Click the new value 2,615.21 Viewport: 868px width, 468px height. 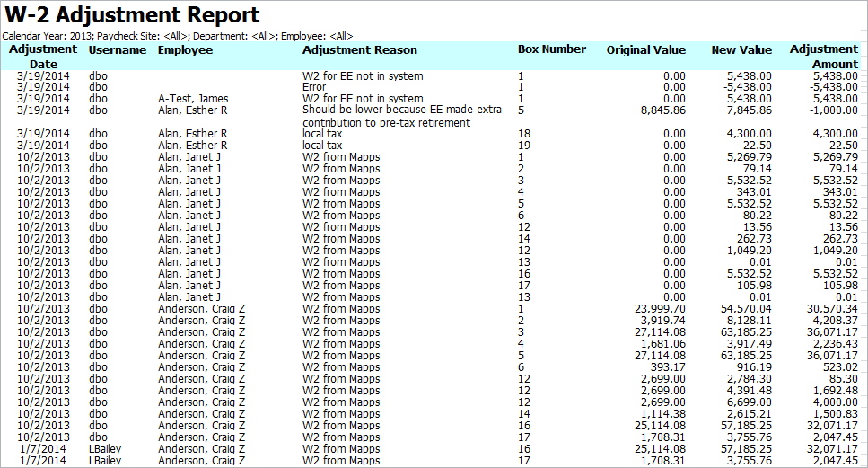749,414
